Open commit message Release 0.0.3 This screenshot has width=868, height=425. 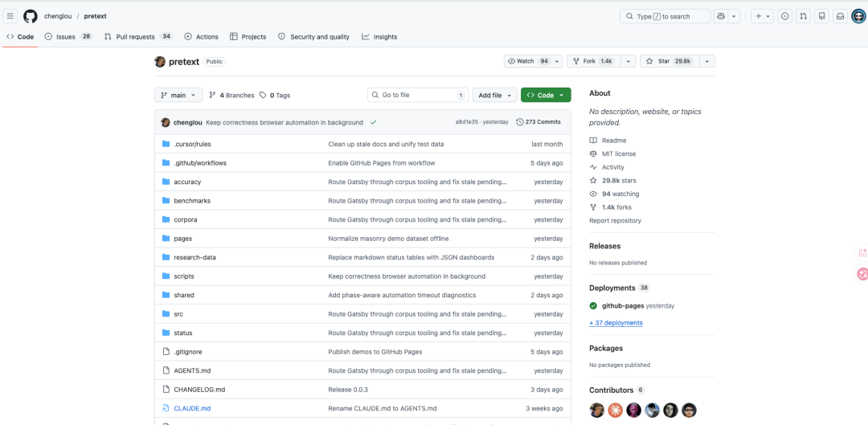click(x=348, y=390)
